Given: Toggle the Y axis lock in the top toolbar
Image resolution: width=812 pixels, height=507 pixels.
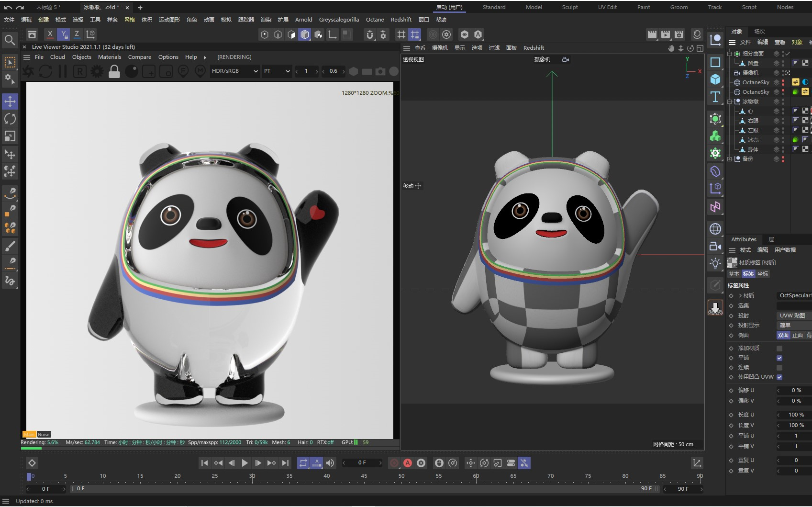Looking at the screenshot, I should click(x=63, y=34).
